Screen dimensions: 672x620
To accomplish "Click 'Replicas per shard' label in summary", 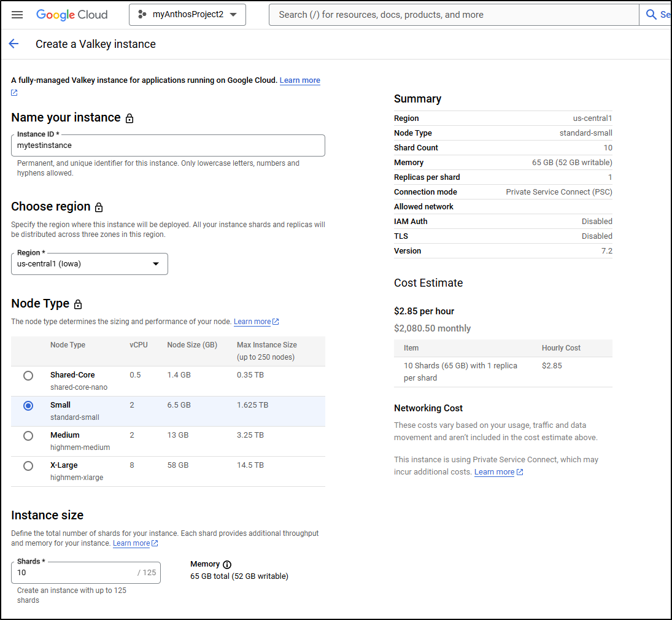I will point(427,177).
